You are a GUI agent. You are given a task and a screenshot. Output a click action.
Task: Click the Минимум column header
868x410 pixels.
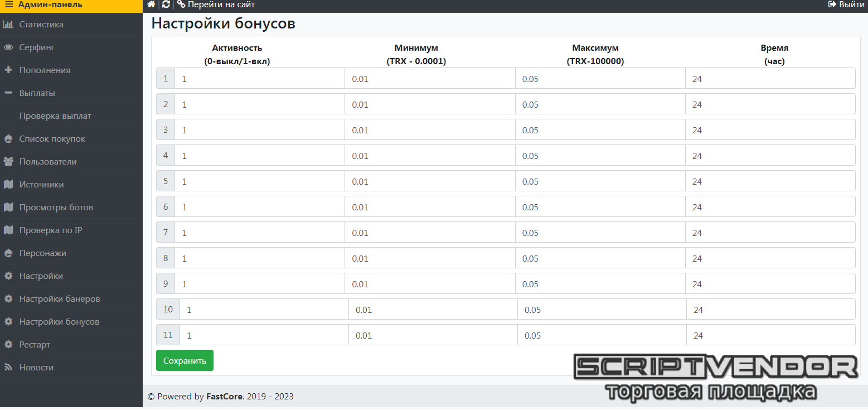(x=416, y=55)
